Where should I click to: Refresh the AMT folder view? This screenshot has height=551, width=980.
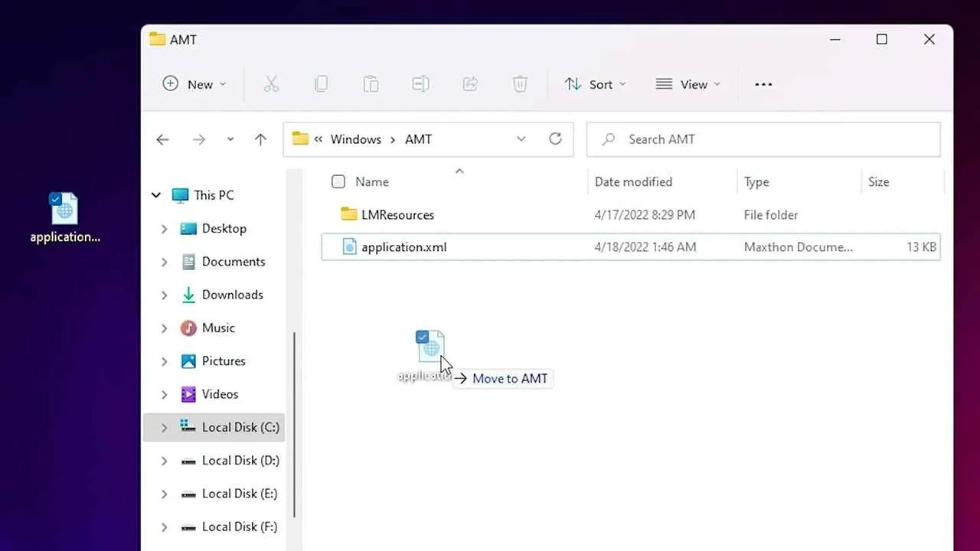tap(556, 139)
